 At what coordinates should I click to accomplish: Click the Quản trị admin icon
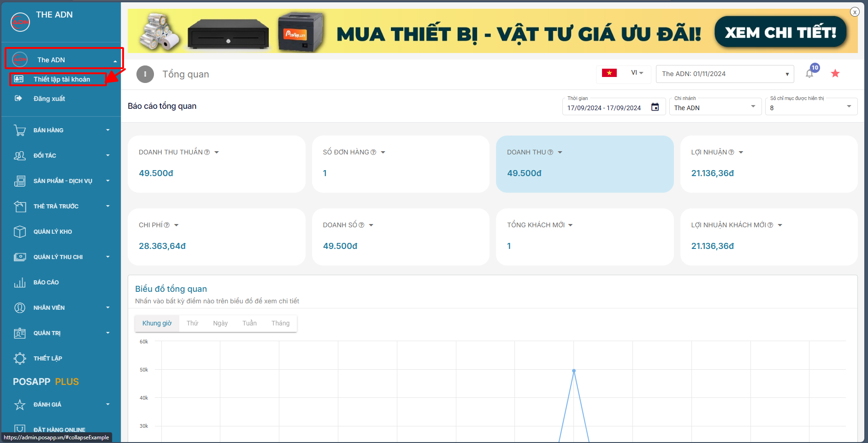pyautogui.click(x=20, y=333)
